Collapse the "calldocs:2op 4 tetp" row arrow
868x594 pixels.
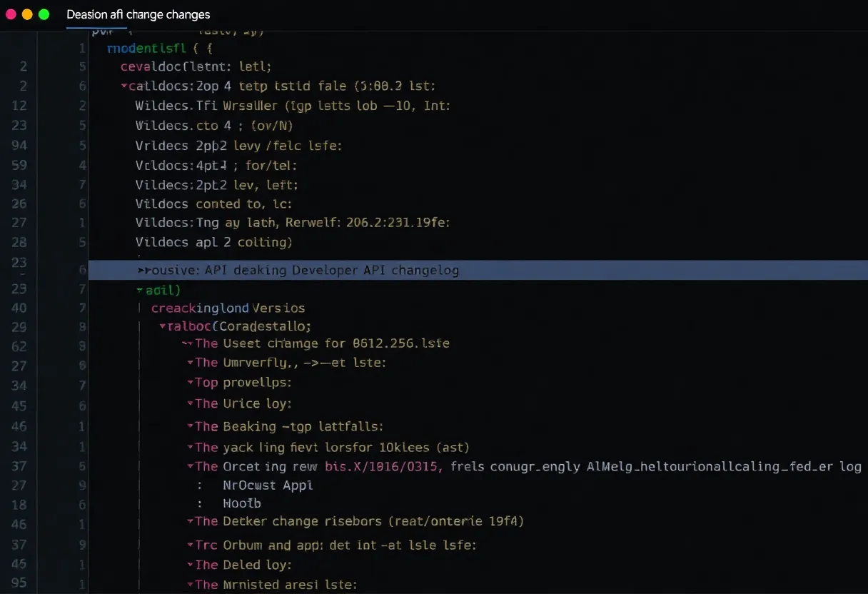(x=124, y=86)
